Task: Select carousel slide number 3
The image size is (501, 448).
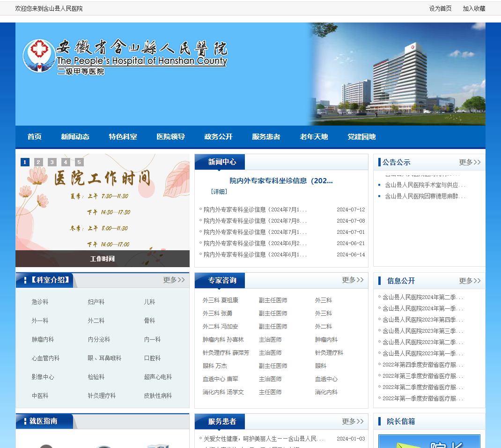Action: [x=52, y=162]
